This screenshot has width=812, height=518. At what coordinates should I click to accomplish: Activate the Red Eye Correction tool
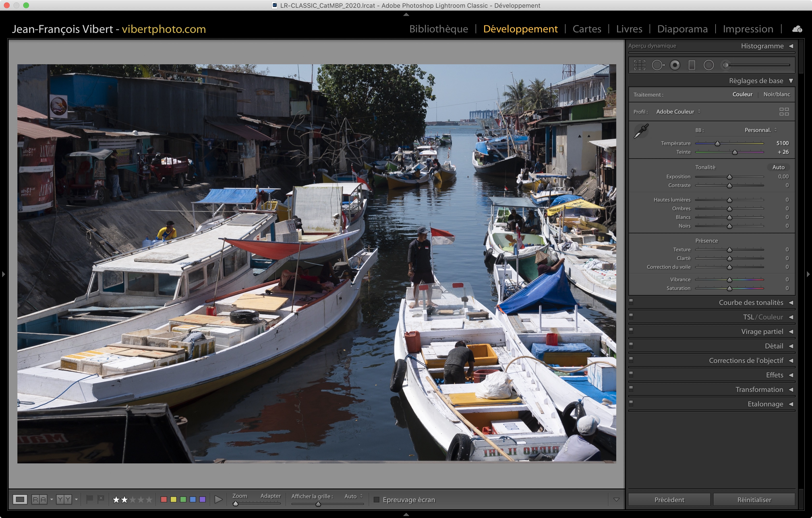tap(675, 65)
